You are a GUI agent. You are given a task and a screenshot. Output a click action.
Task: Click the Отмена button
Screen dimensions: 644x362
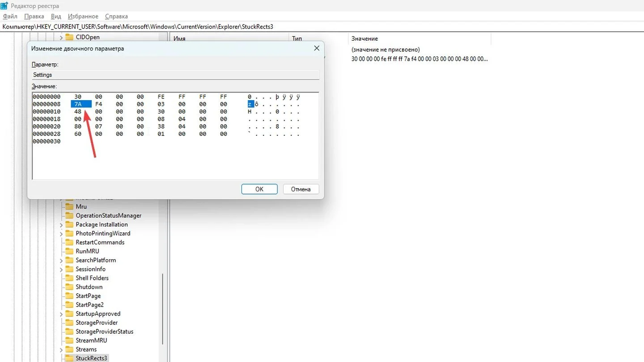301,189
